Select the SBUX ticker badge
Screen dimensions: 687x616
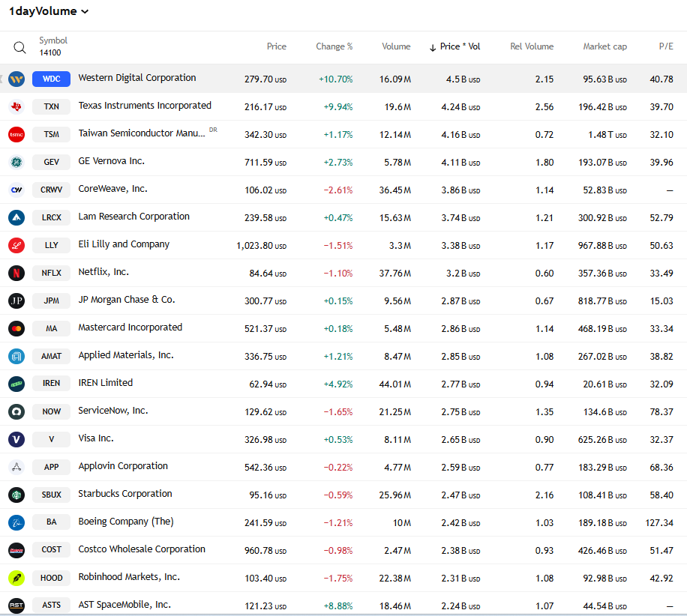51,495
